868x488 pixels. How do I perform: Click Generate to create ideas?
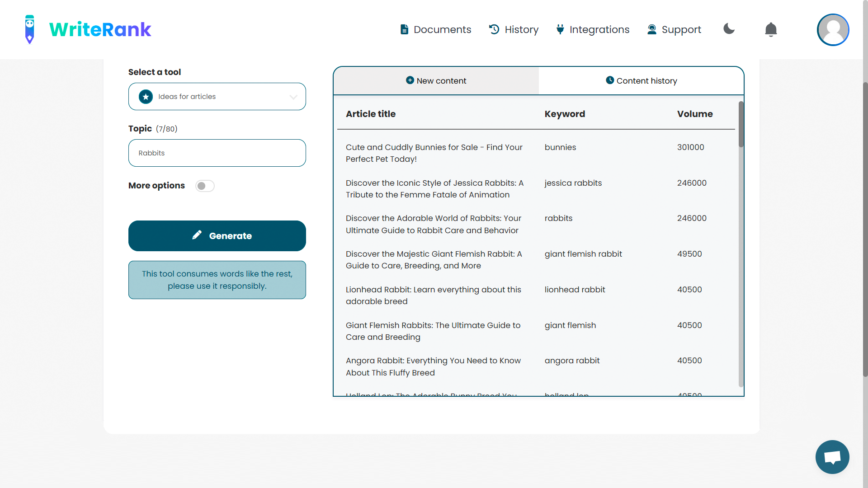tap(217, 236)
